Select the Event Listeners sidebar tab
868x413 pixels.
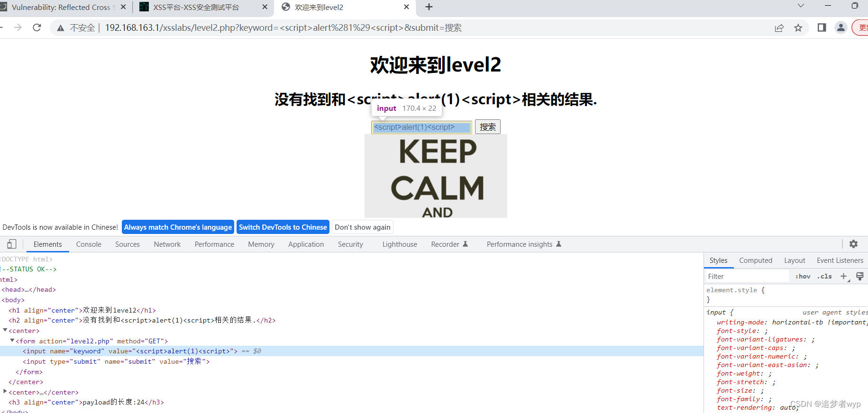840,260
